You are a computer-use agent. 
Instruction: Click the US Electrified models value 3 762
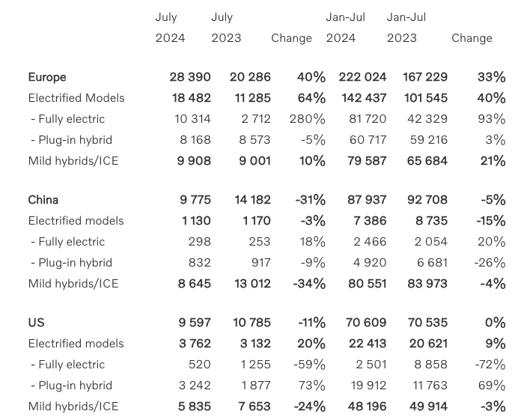click(195, 344)
